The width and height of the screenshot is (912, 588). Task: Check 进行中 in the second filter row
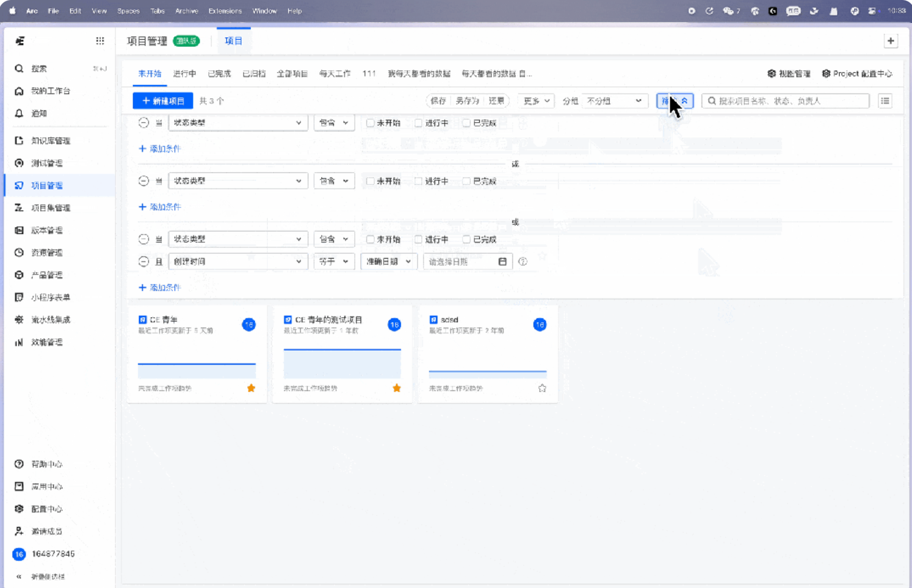coord(419,181)
